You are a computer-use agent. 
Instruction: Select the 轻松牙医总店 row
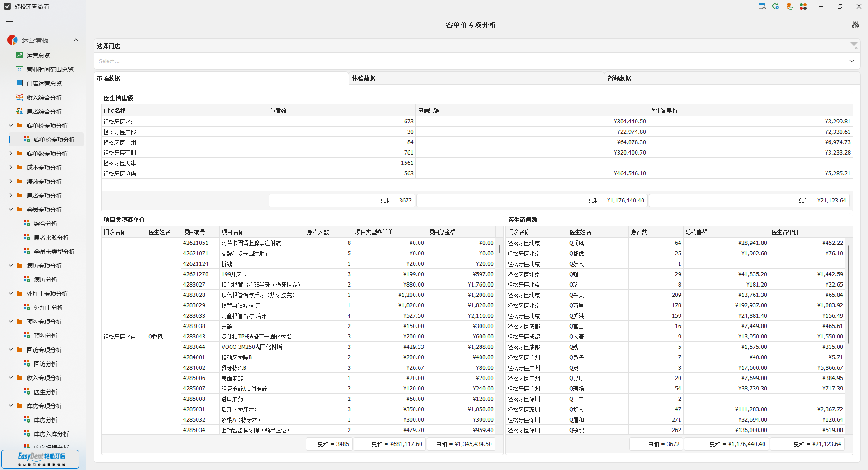point(477,173)
